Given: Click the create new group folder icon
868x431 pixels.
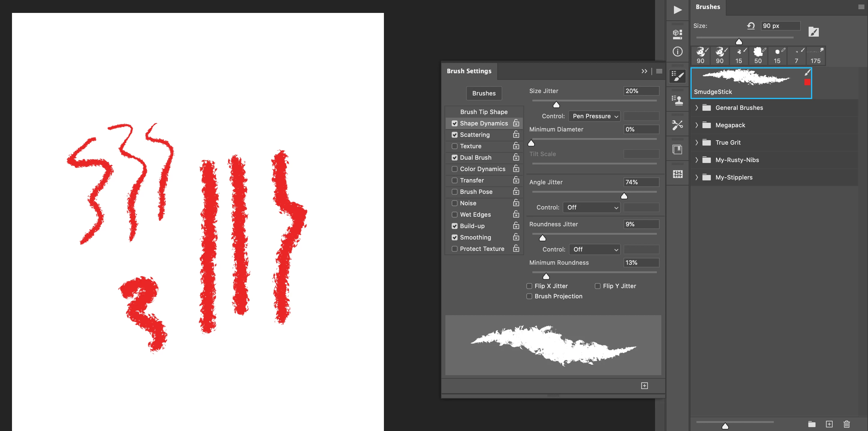Looking at the screenshot, I should [x=811, y=424].
